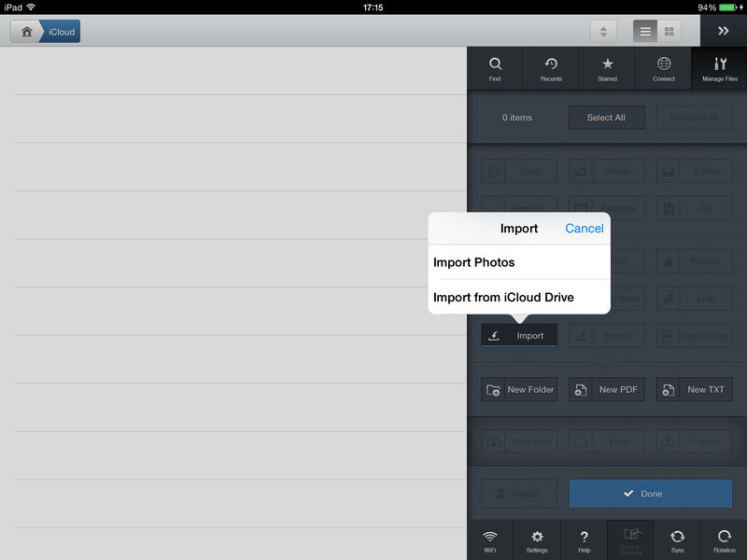
Task: Switch to list view
Action: point(645,32)
